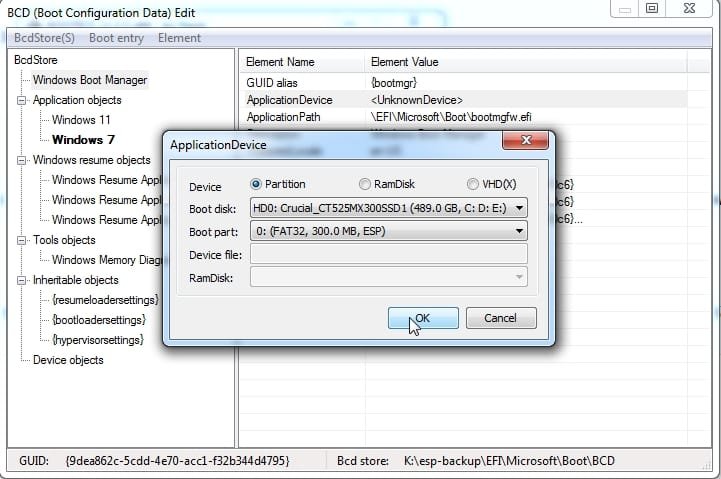Collapse the Windows resume objects node
This screenshot has width=721, height=479.
(x=22, y=160)
